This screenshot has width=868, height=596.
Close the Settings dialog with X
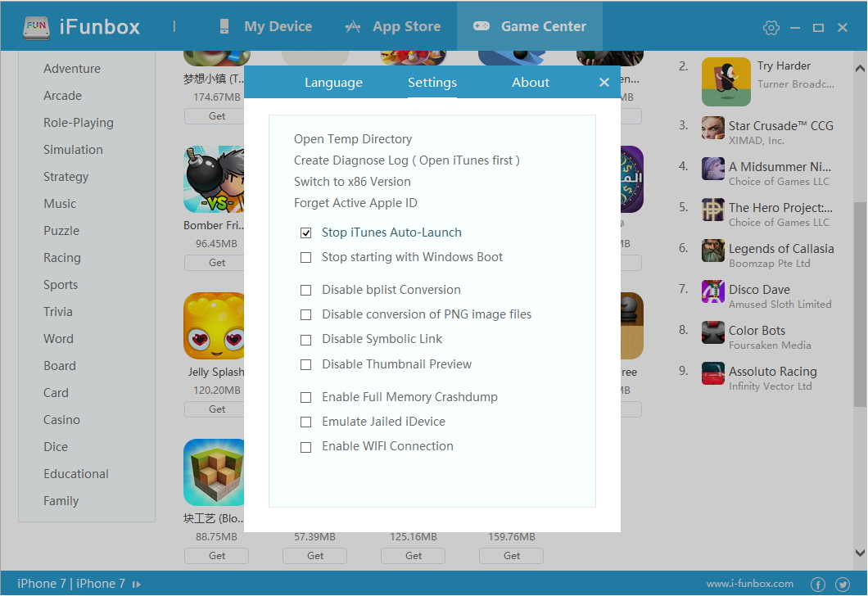coord(604,83)
